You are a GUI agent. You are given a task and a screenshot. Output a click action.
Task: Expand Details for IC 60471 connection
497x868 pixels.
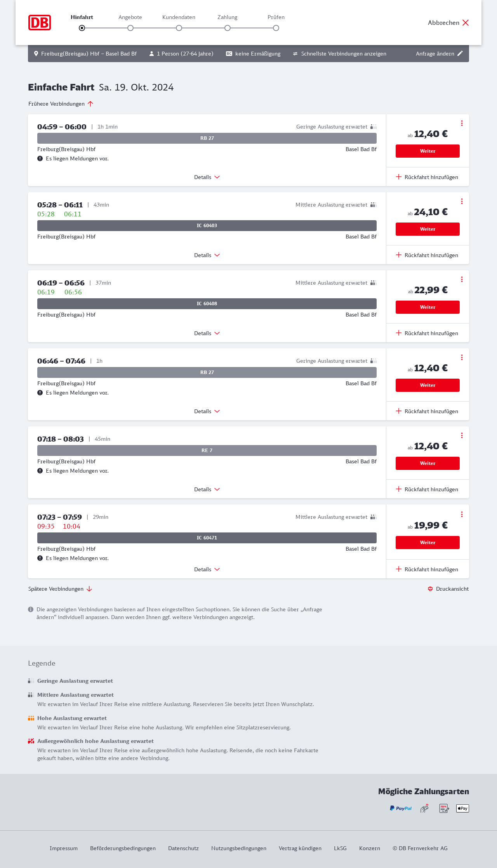click(207, 569)
